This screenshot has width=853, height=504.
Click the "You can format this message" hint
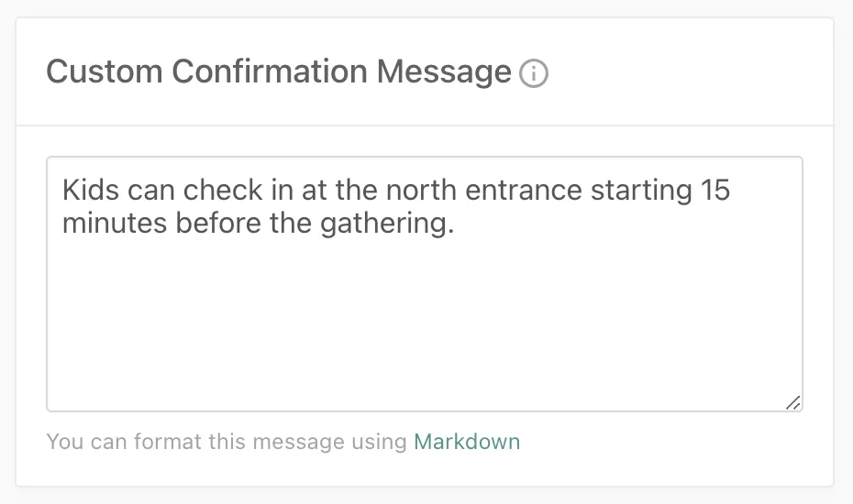coord(227,442)
